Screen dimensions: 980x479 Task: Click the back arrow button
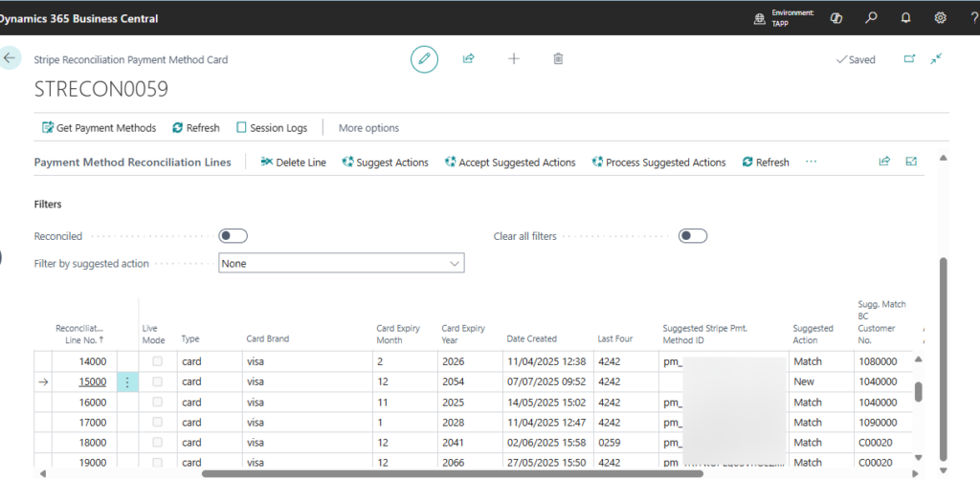10,58
